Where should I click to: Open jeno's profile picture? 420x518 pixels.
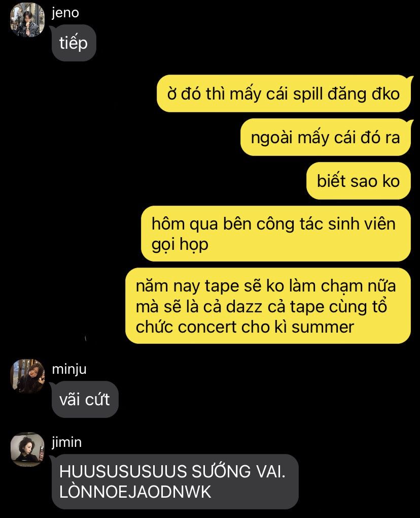(x=27, y=20)
